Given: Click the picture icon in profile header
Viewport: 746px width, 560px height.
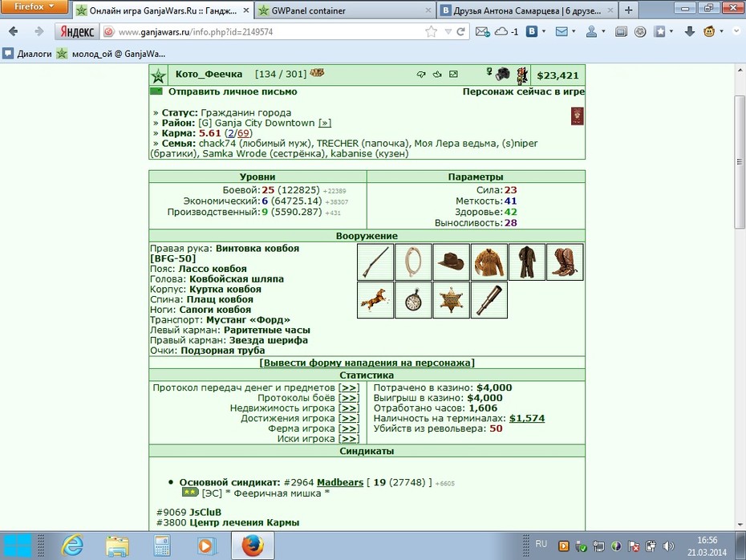Looking at the screenshot, I should click(x=453, y=75).
